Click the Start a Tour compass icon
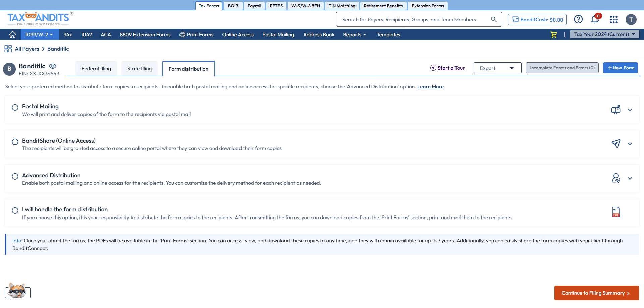 pos(433,68)
